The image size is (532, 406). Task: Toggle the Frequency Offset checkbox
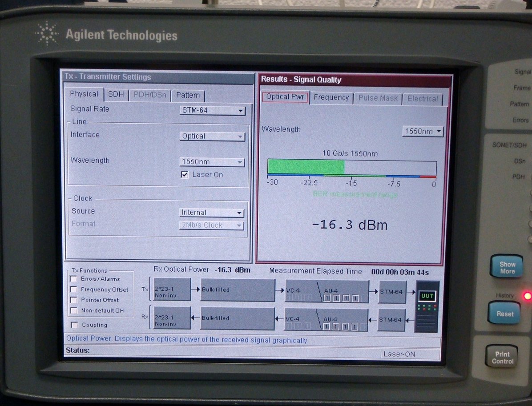pos(73,289)
